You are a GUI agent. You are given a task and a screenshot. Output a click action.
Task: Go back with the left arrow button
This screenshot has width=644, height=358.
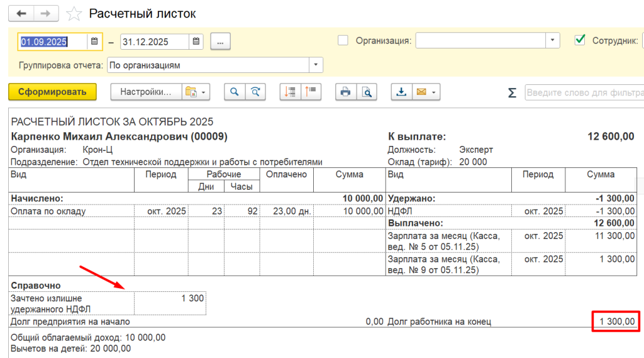point(21,14)
